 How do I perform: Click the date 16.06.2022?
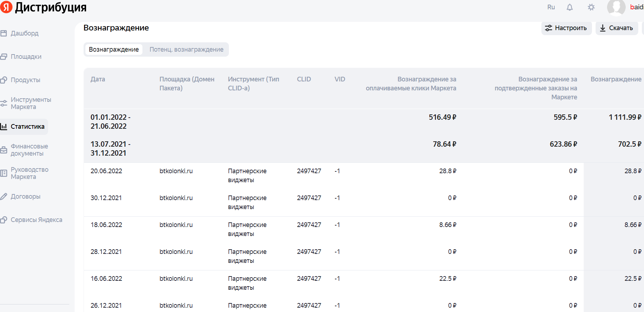(x=106, y=279)
